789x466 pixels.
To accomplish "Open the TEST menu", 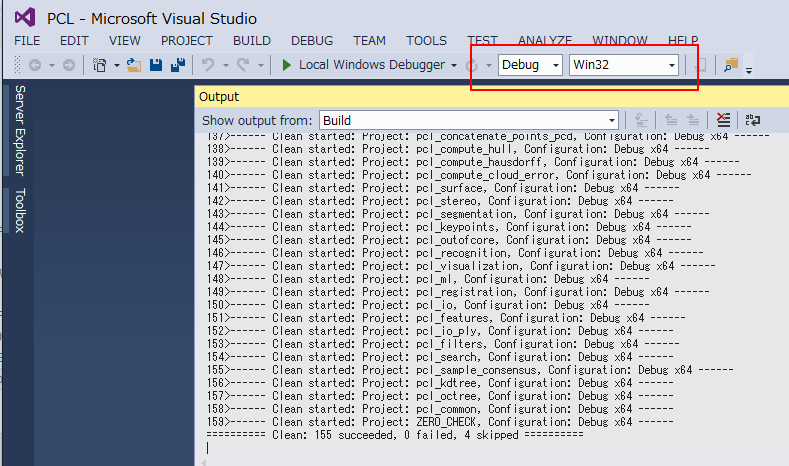I will coord(482,41).
